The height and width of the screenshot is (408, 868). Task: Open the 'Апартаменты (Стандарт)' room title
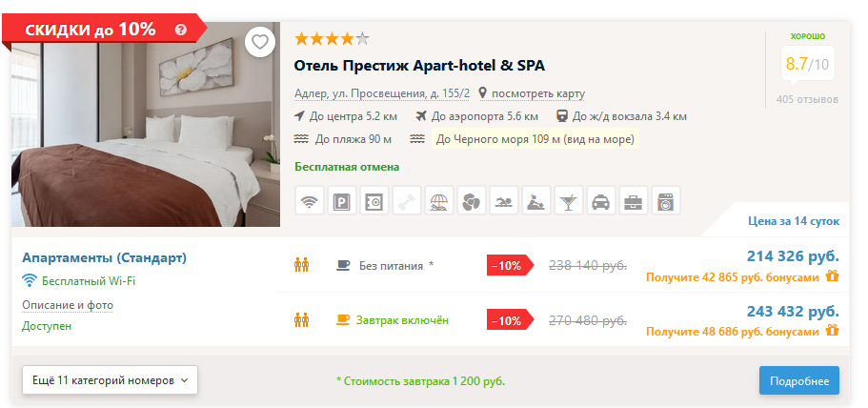click(104, 257)
